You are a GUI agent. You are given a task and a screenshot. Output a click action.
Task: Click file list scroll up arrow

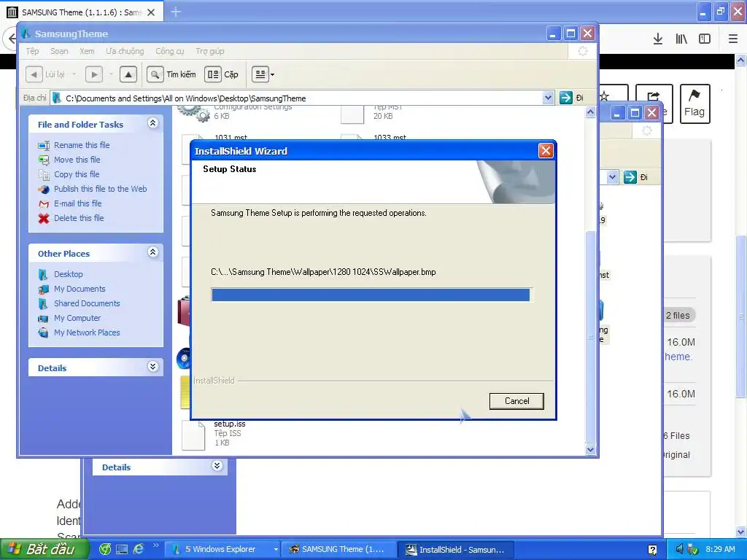pos(590,112)
